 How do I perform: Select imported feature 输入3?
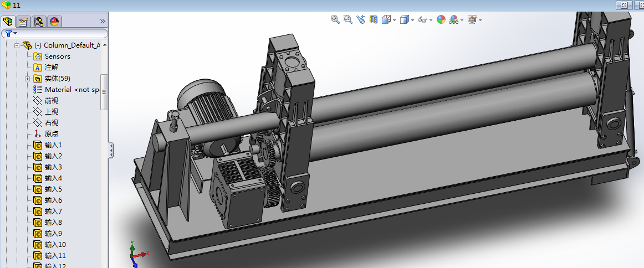point(48,167)
